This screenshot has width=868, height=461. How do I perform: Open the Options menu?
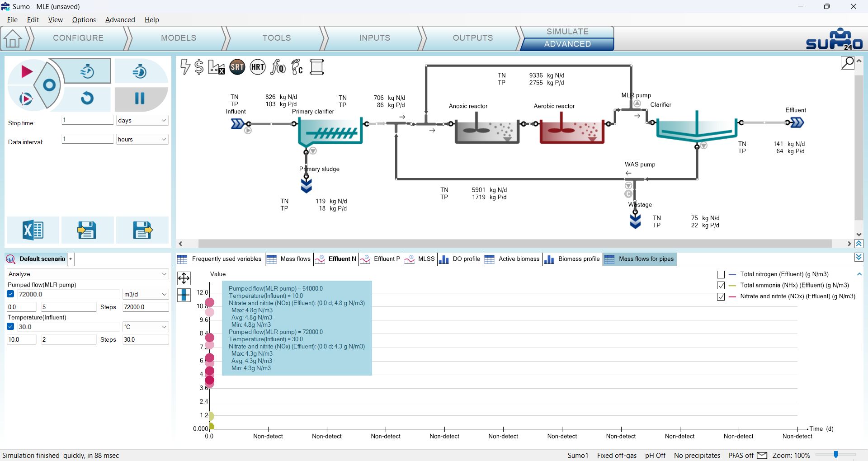(x=84, y=20)
